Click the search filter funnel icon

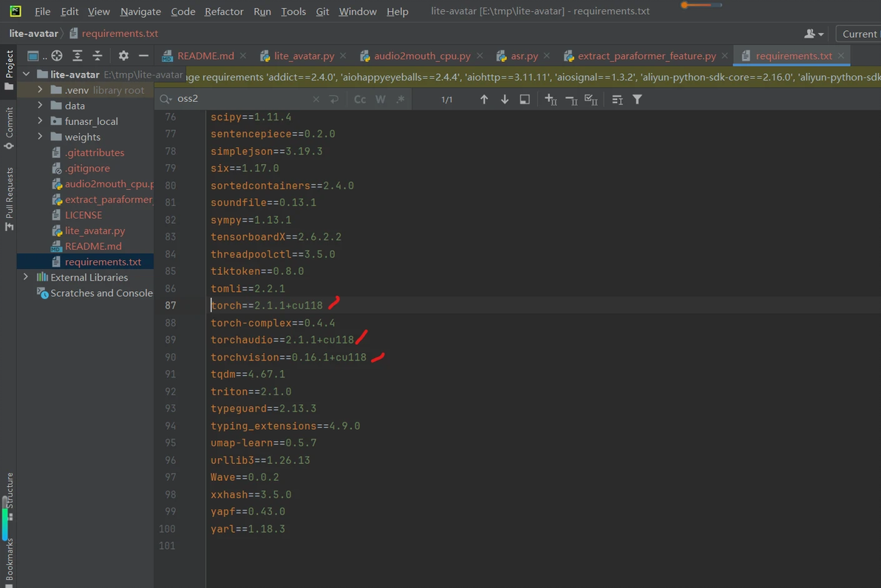pyautogui.click(x=637, y=99)
